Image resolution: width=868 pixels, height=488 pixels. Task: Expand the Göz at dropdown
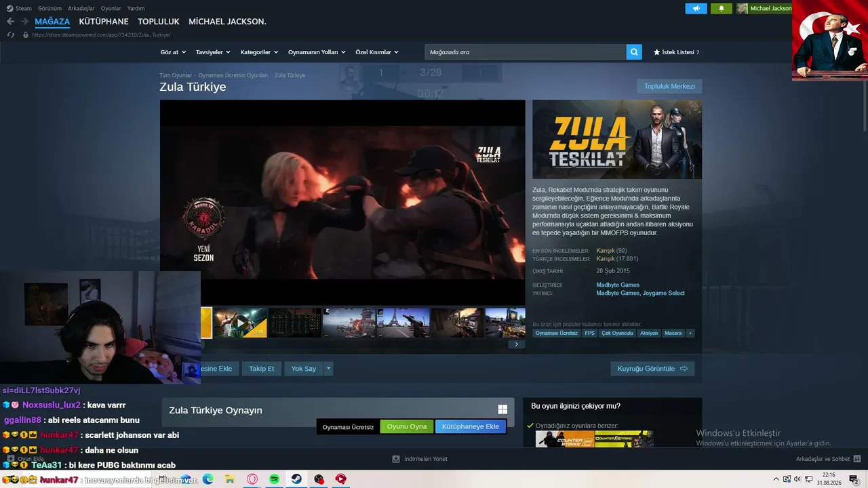coord(173,52)
